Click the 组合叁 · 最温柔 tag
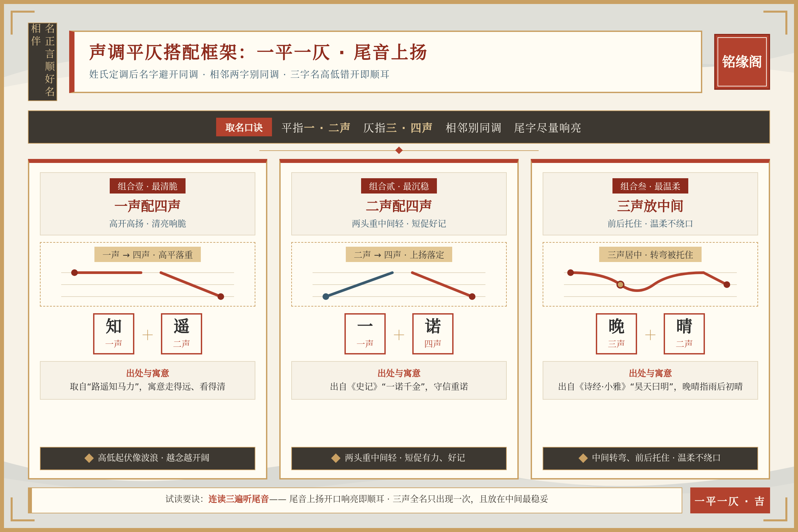Image resolution: width=798 pixels, height=532 pixels. click(x=650, y=186)
